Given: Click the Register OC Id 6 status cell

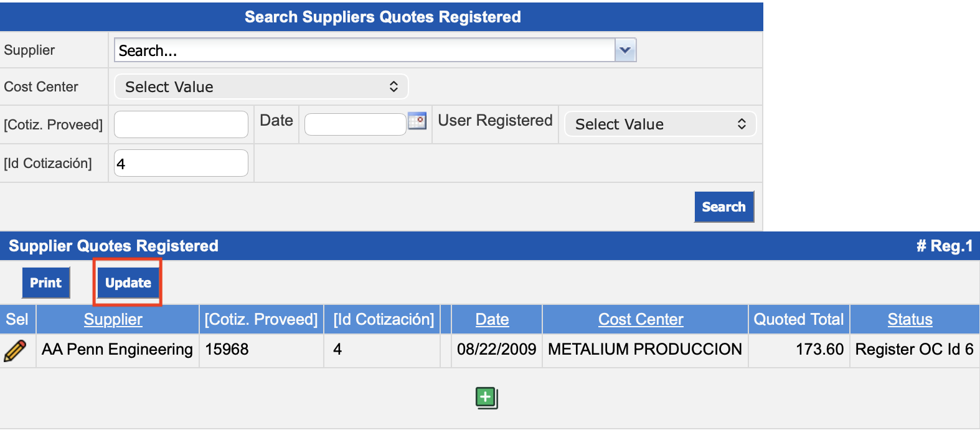Looking at the screenshot, I should pyautogui.click(x=914, y=350).
